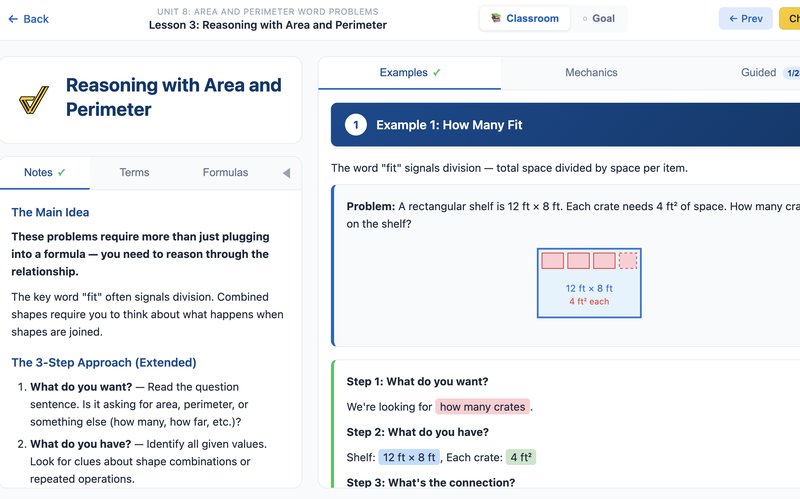Screen dimensions: 800x499
Task: Click 'The 3-Step Approach (Extended)' heading
Action: (104, 362)
